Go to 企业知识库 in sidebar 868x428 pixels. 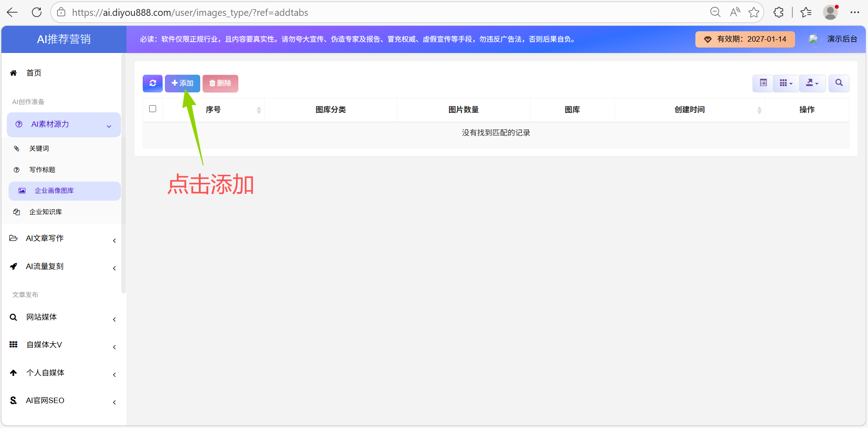click(x=45, y=212)
